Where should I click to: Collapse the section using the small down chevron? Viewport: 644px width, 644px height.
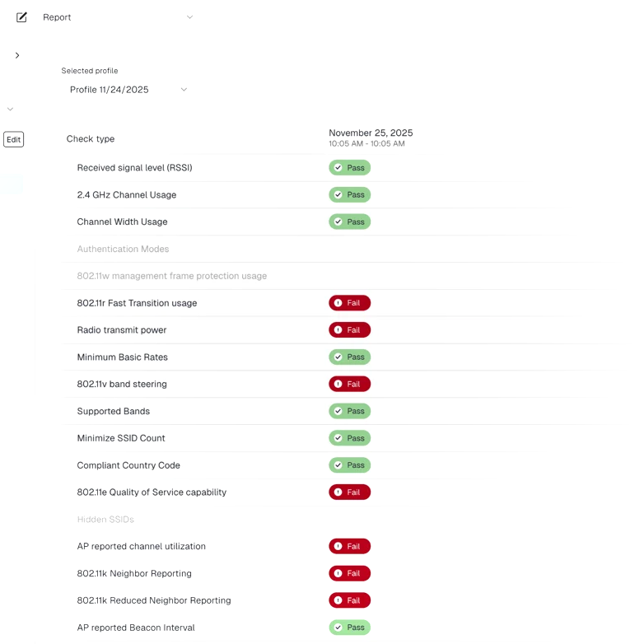(x=10, y=109)
